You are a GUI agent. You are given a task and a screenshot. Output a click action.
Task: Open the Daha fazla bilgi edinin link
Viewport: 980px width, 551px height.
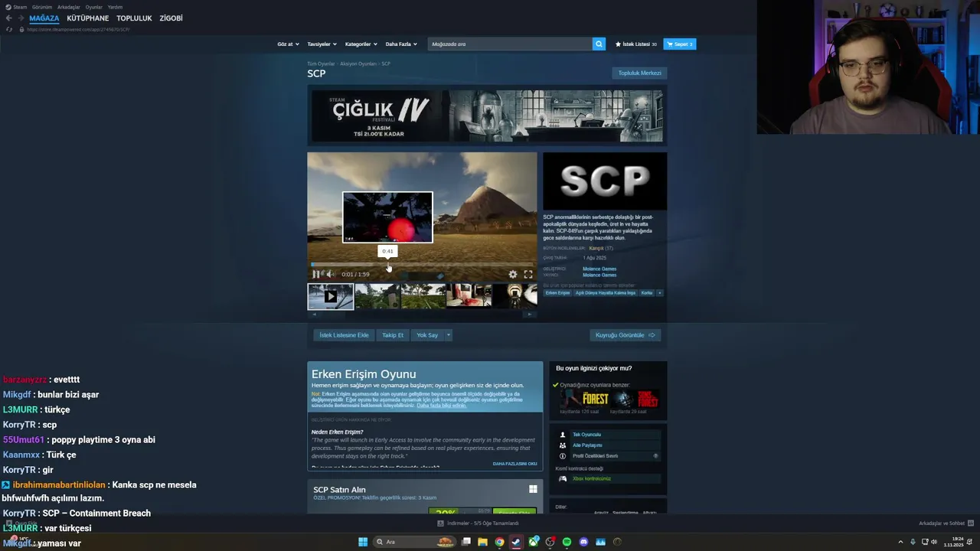(442, 406)
